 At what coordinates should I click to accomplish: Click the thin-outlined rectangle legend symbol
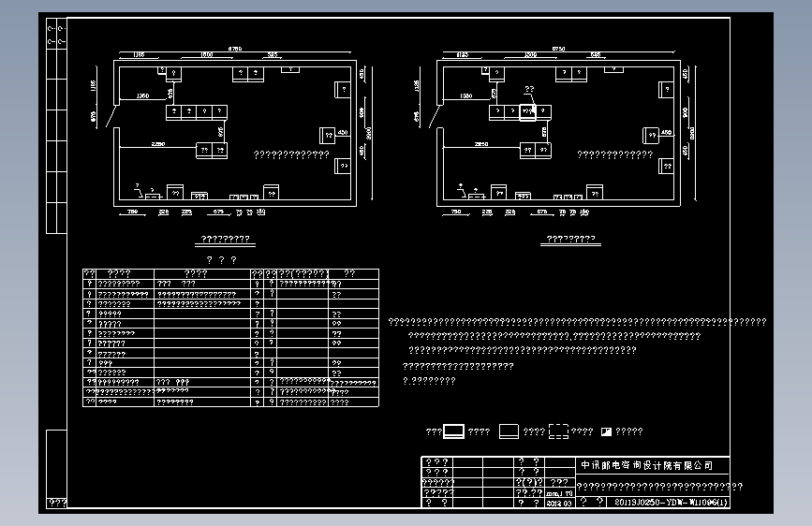[x=509, y=431]
